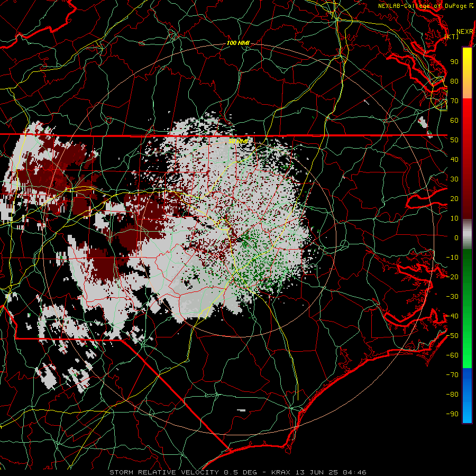The height and width of the screenshot is (476, 476).
Task: Click the 30 value on the velocity scale
Action: 454,179
